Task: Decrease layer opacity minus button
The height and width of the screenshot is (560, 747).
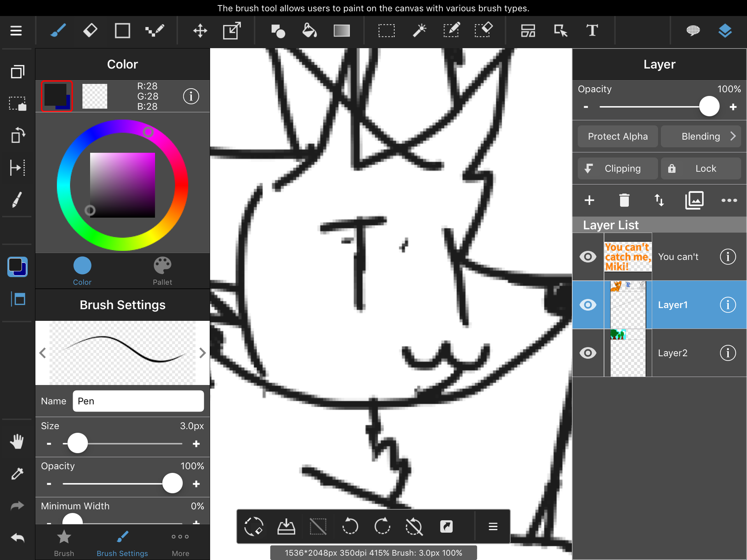Action: point(586,107)
